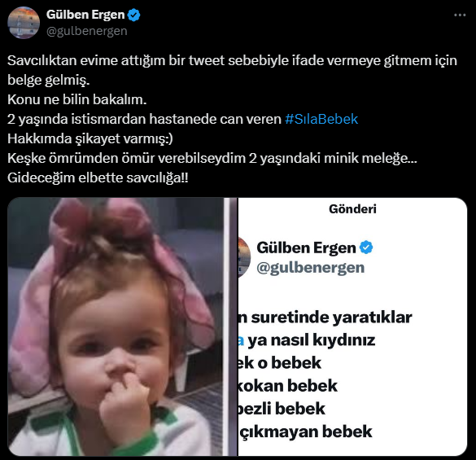Click the verified badge inside the attached screenshot
Image resolution: width=476 pixels, height=460 pixels.
366,248
